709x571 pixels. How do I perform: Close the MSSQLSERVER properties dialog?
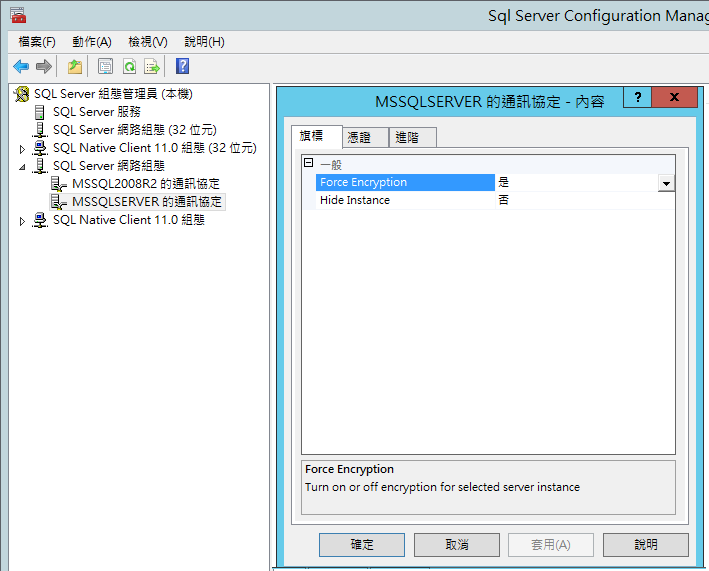[x=674, y=97]
